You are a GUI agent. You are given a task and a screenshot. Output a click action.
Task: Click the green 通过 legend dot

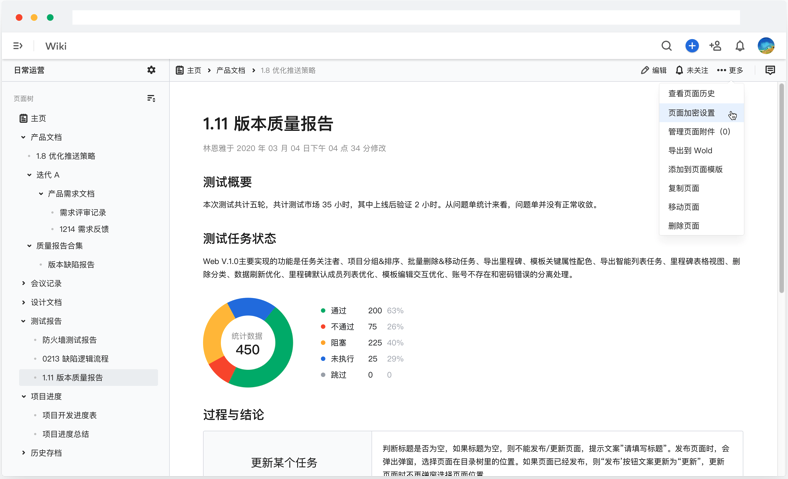(x=323, y=311)
